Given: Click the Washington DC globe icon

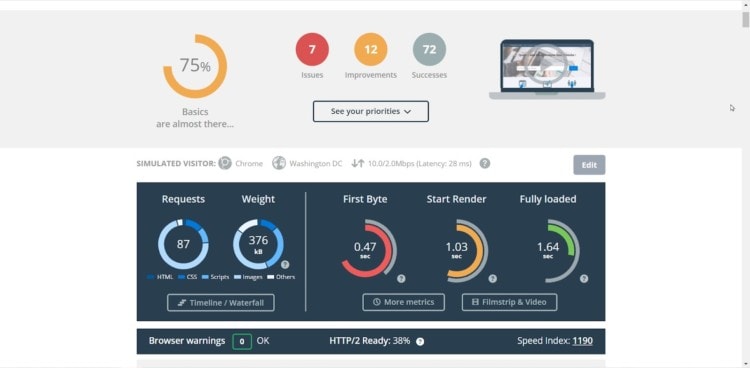Looking at the screenshot, I should 279,163.
